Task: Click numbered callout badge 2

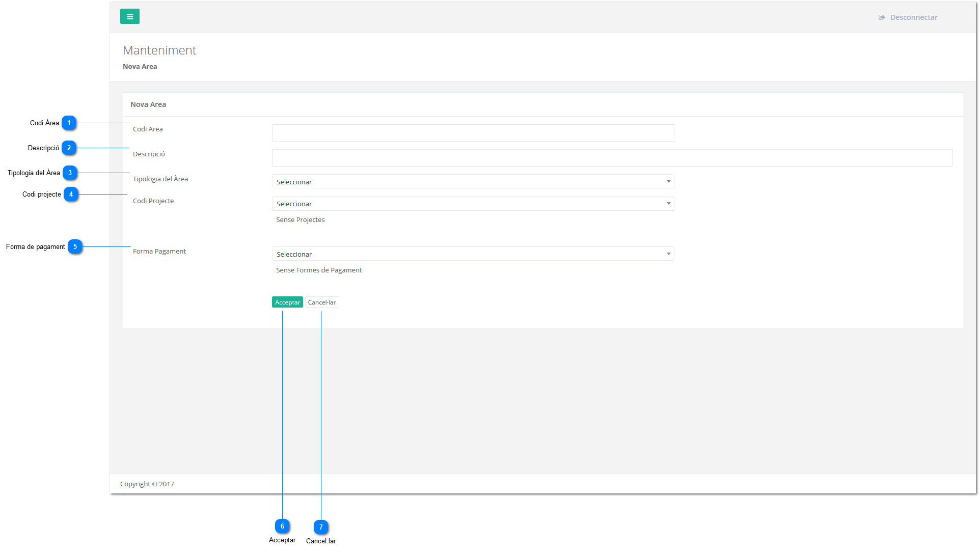Action: [x=69, y=148]
